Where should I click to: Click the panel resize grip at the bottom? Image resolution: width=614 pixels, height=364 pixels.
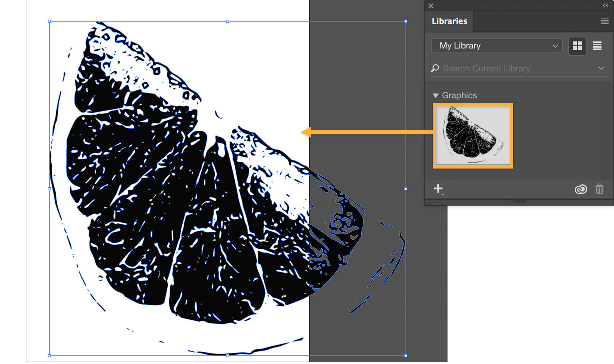point(518,202)
